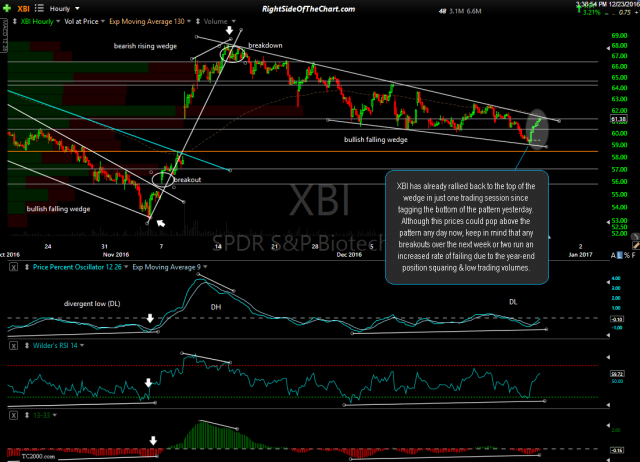Viewport: 640px width, 462px height.
Task: Close the 13-33 histogram pane
Action: (x=13, y=415)
